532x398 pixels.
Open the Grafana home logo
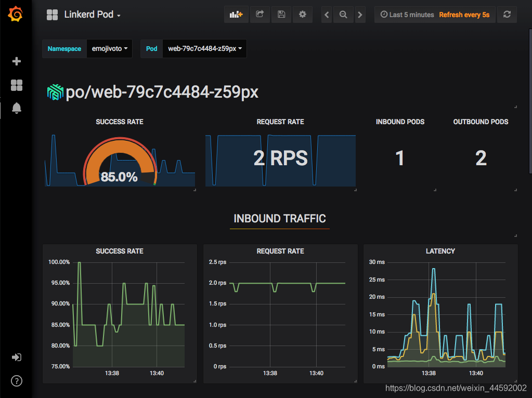pyautogui.click(x=16, y=14)
